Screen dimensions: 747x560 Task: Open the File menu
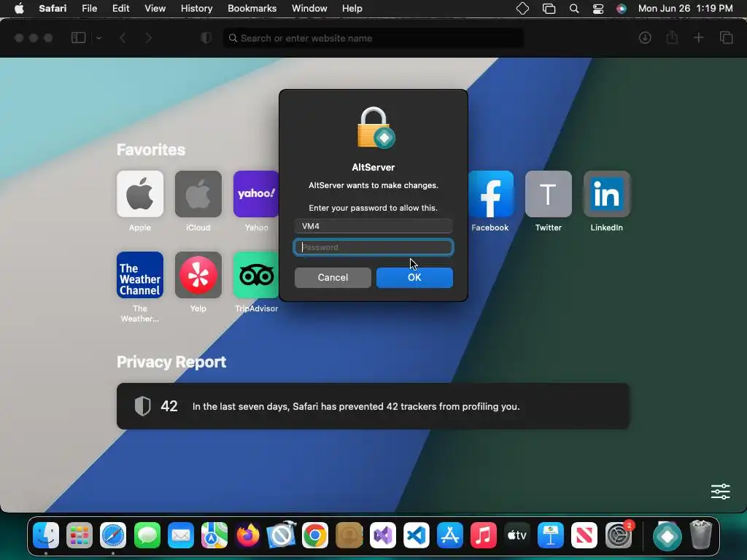pyautogui.click(x=89, y=9)
